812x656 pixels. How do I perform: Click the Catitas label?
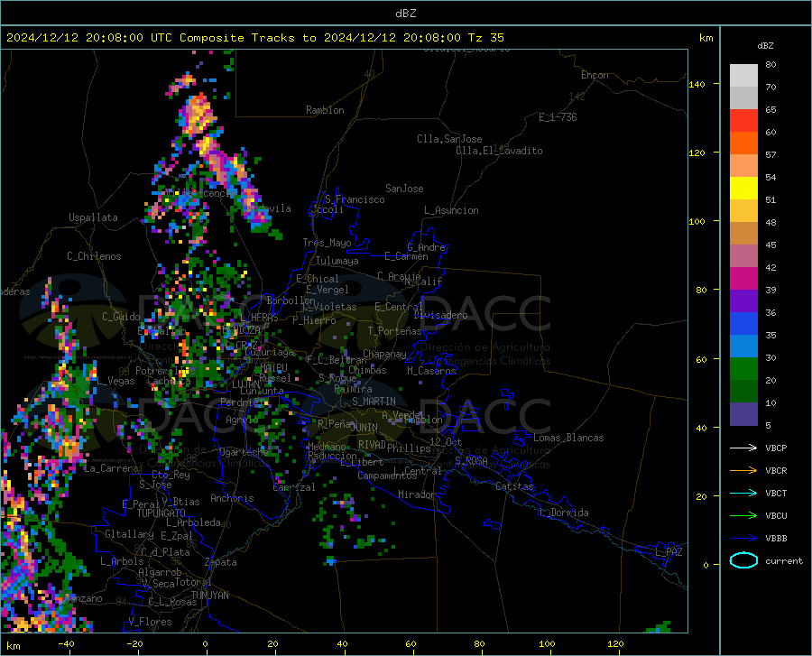514,486
